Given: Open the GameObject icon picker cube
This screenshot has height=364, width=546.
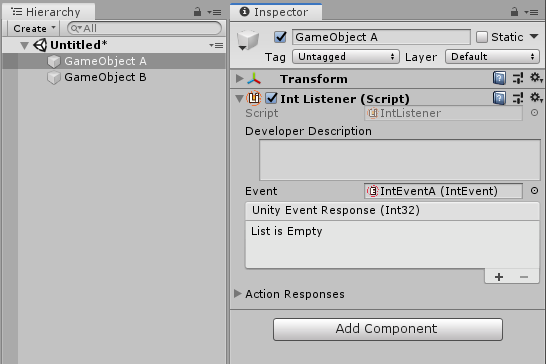Looking at the screenshot, I should pyautogui.click(x=248, y=40).
